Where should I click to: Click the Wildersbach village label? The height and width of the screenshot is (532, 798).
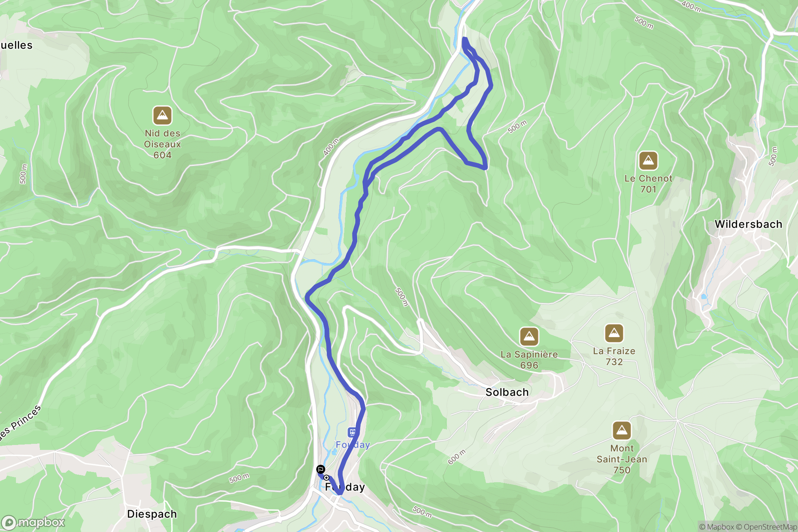click(748, 224)
